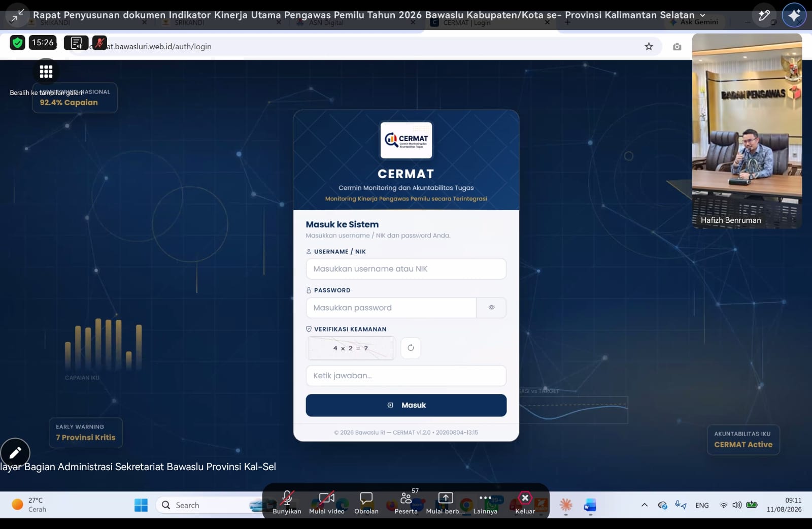This screenshot has width=812, height=529.
Task: Click the red muted microphone indicator
Action: tap(99, 43)
